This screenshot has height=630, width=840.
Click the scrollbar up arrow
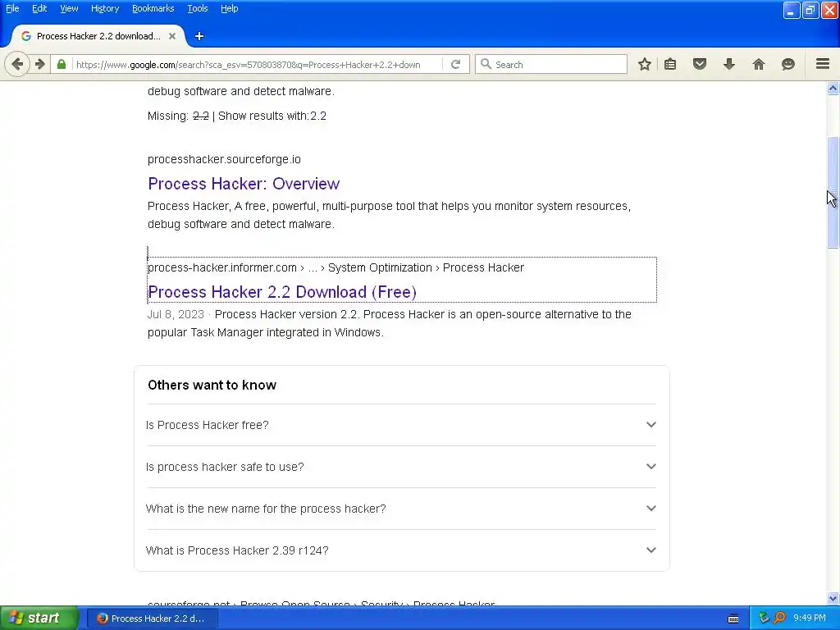click(833, 88)
